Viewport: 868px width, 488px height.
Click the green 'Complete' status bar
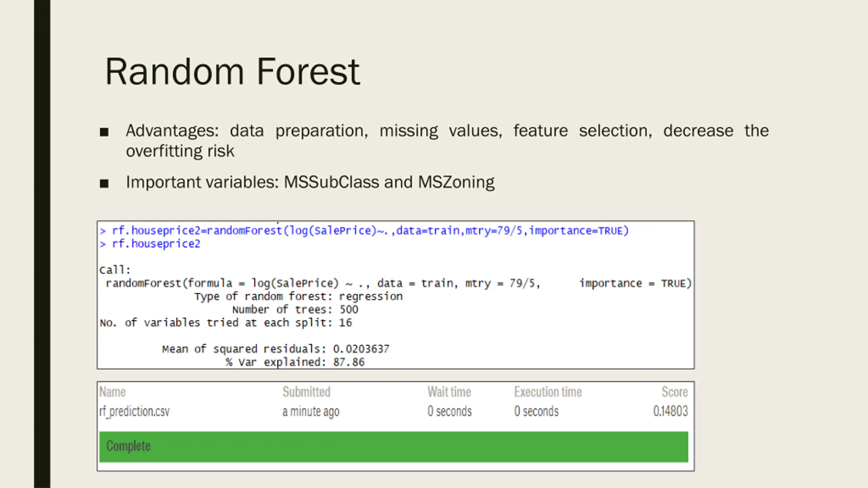click(394, 447)
